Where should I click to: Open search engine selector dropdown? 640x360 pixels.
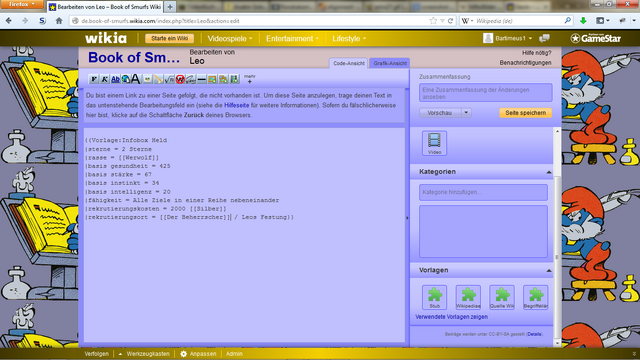click(467, 21)
